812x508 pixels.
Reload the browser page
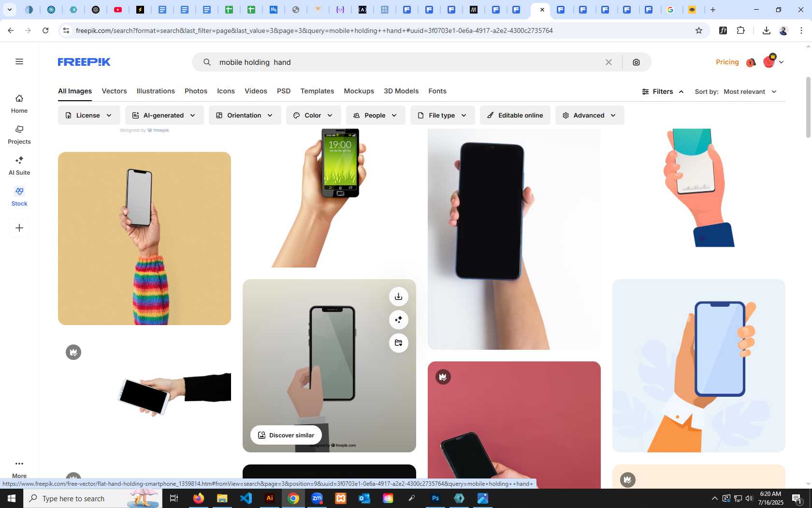tap(45, 30)
